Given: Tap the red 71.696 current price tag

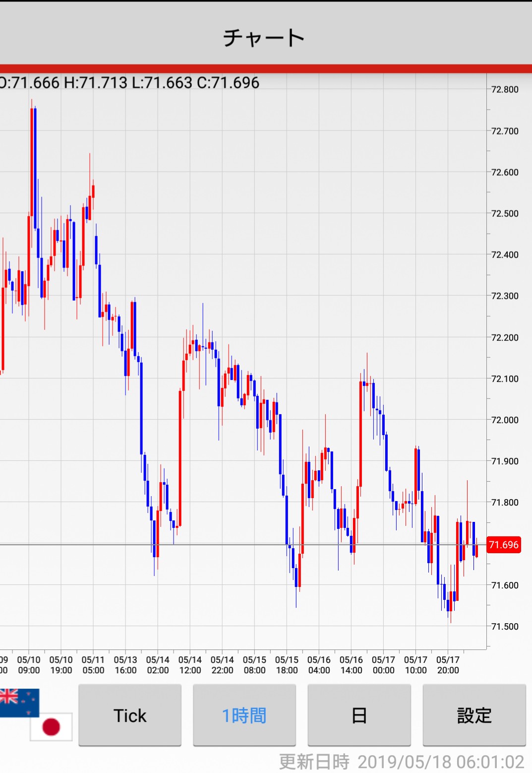Looking at the screenshot, I should tap(504, 545).
